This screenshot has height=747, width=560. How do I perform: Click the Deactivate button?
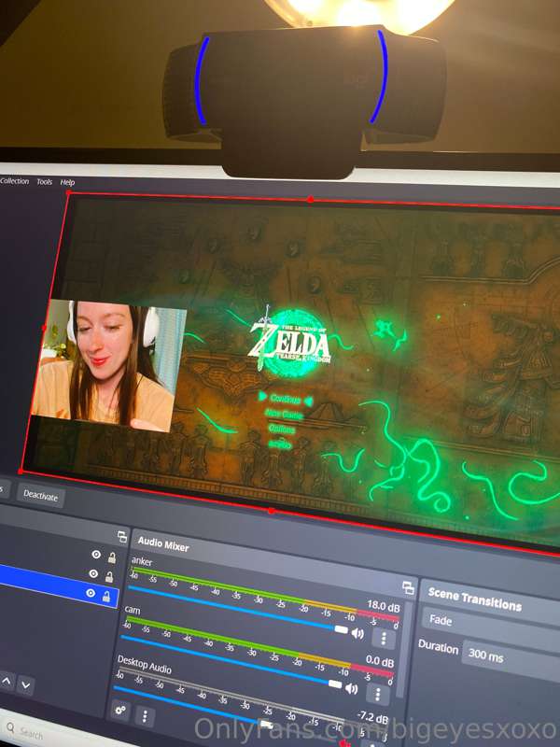point(40,496)
